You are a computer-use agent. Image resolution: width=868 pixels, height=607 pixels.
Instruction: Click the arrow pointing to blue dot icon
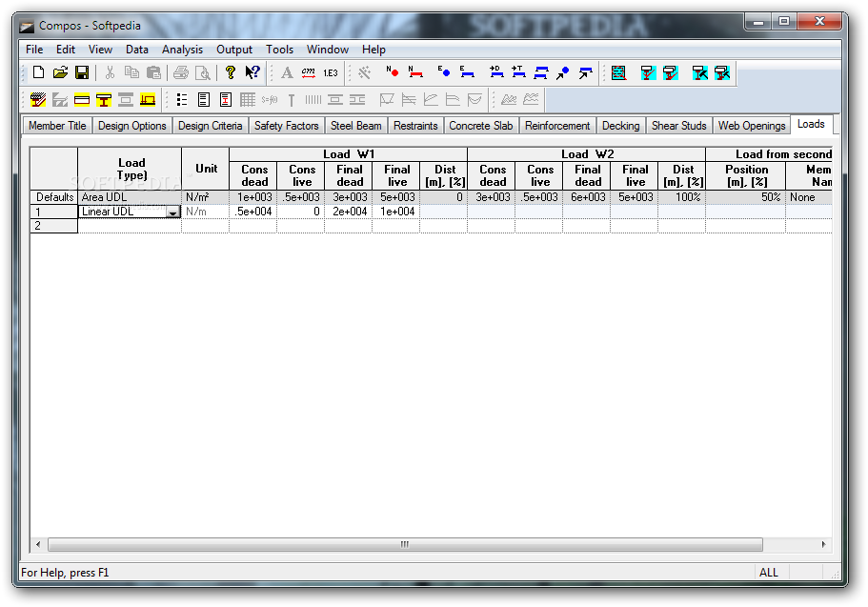(x=563, y=72)
